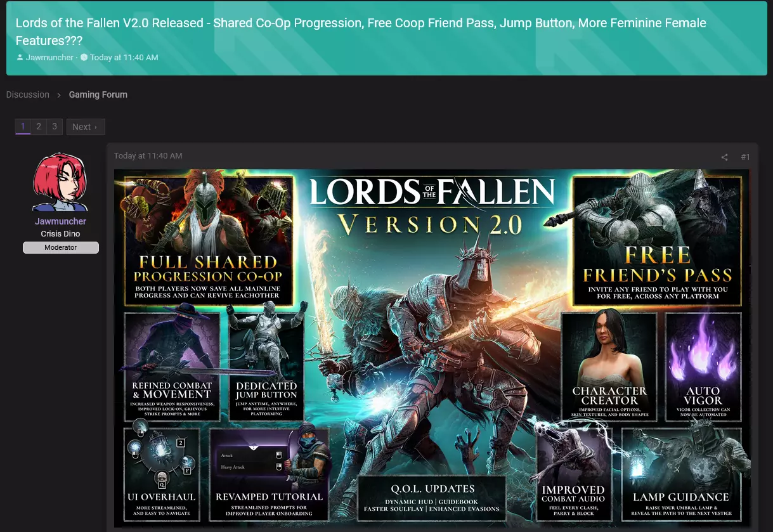Go to page 3 of the thread
Image resolution: width=773 pixels, height=532 pixels.
coord(55,127)
